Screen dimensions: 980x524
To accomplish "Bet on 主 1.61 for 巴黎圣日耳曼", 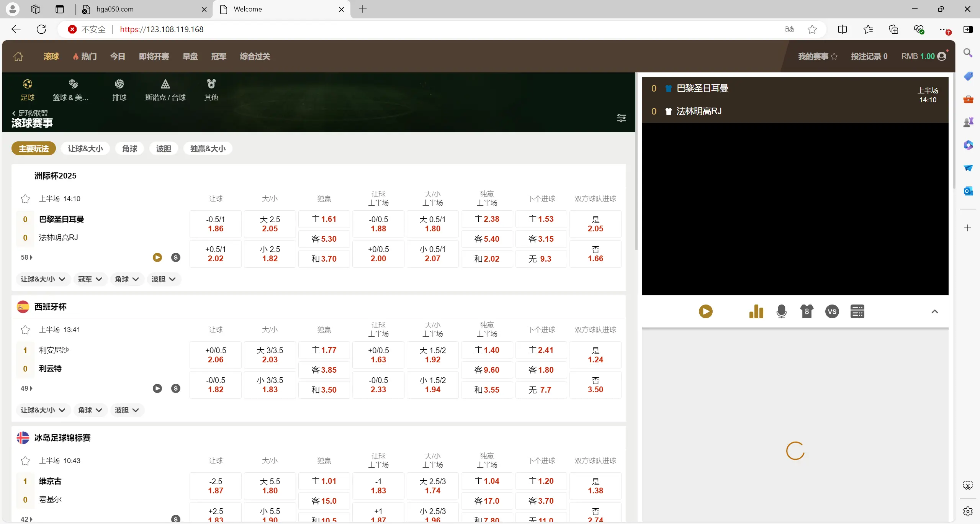I will [x=324, y=219].
